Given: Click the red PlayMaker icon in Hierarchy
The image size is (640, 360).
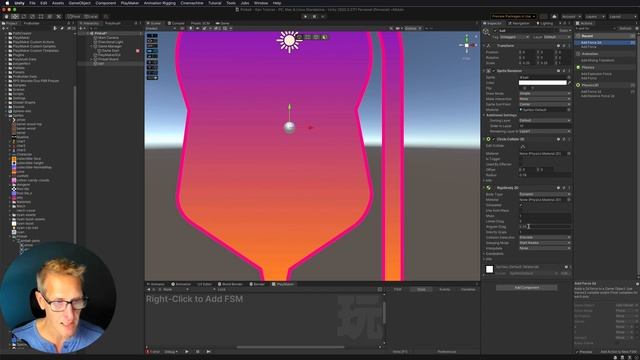Looking at the screenshot, I should click(138, 51).
